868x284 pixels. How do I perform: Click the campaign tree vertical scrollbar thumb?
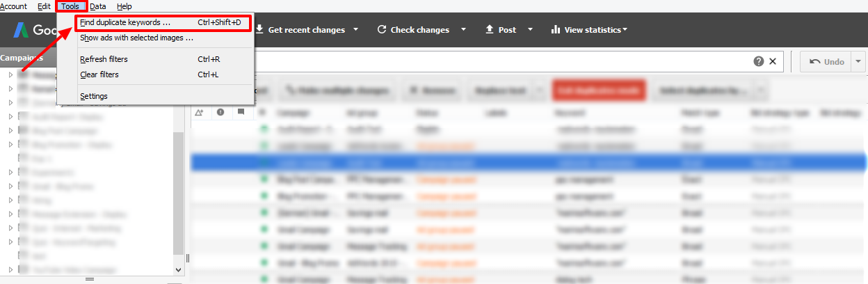tap(178, 193)
